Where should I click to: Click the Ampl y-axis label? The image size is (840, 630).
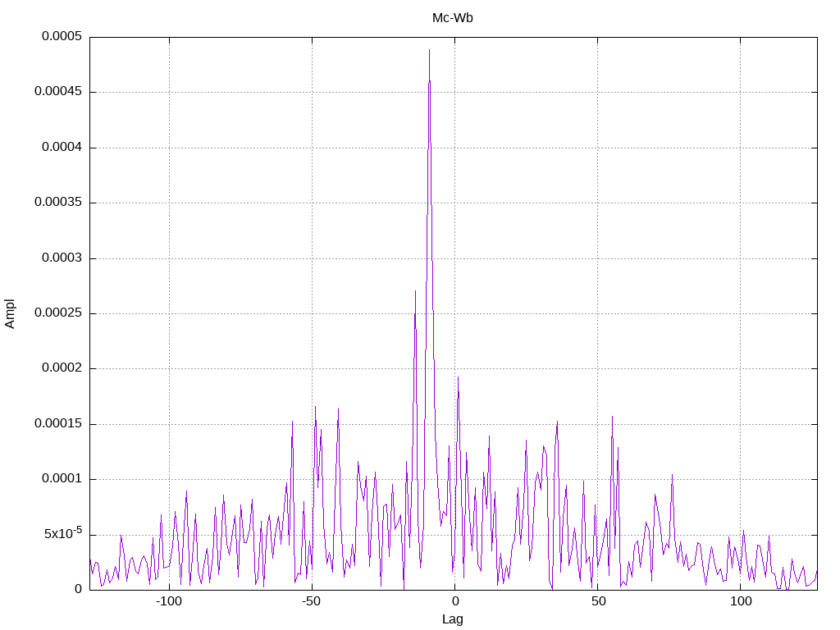[x=10, y=314]
